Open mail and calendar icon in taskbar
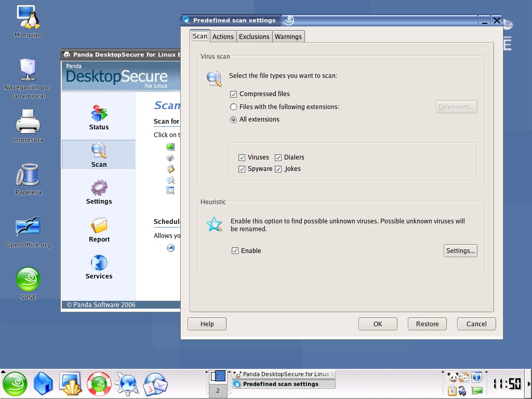 click(x=155, y=385)
